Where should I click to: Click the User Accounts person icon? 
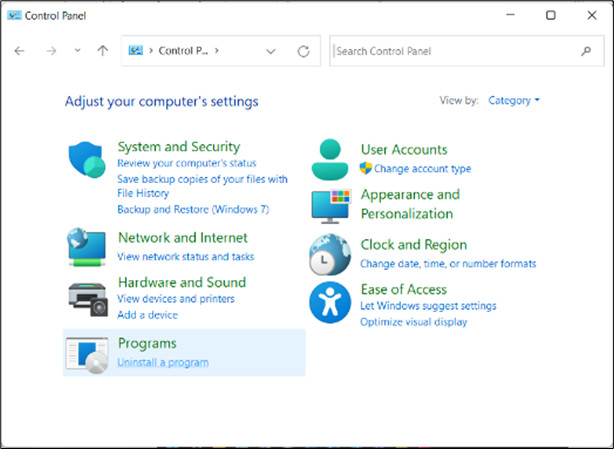pos(329,158)
